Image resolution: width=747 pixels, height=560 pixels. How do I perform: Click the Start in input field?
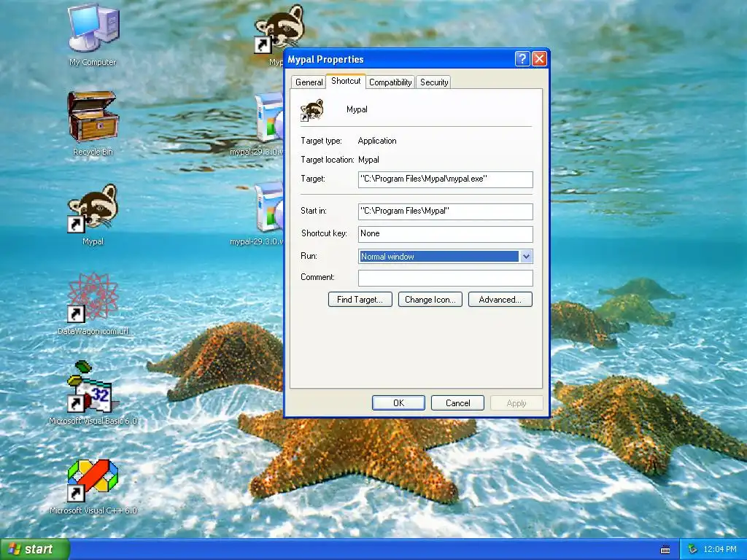click(x=446, y=211)
